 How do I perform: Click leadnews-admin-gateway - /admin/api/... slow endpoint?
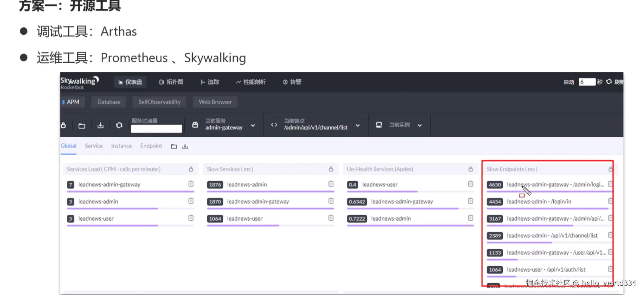coord(556,219)
